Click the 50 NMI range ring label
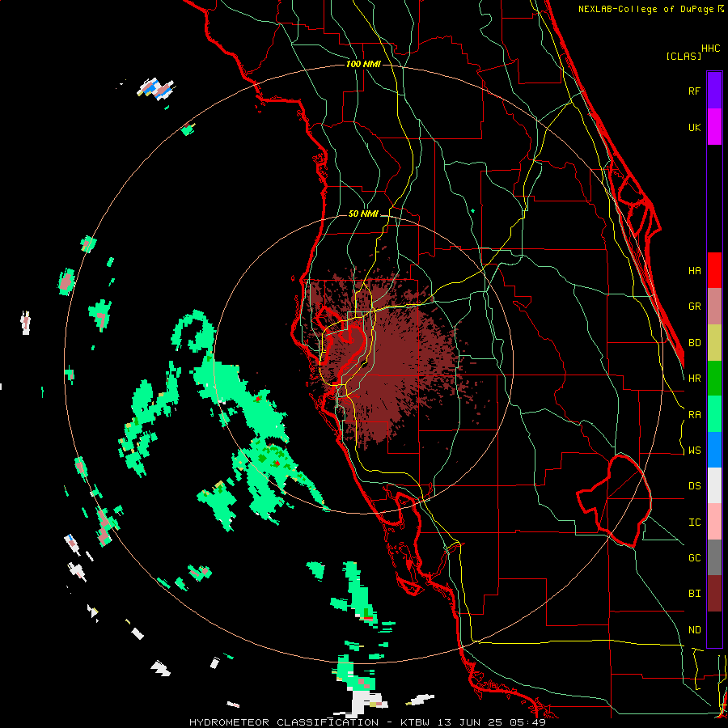This screenshot has height=728, width=728. pyautogui.click(x=363, y=214)
